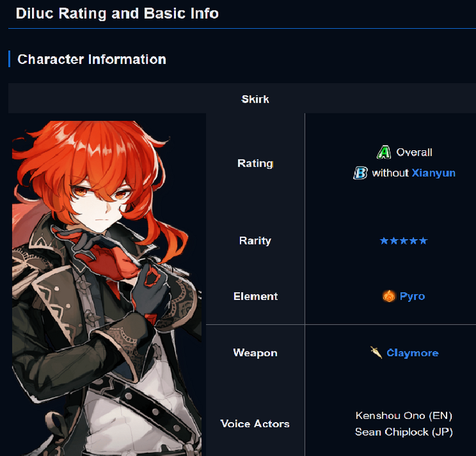
Task: Click the Character Information section heading
Action: point(92,59)
